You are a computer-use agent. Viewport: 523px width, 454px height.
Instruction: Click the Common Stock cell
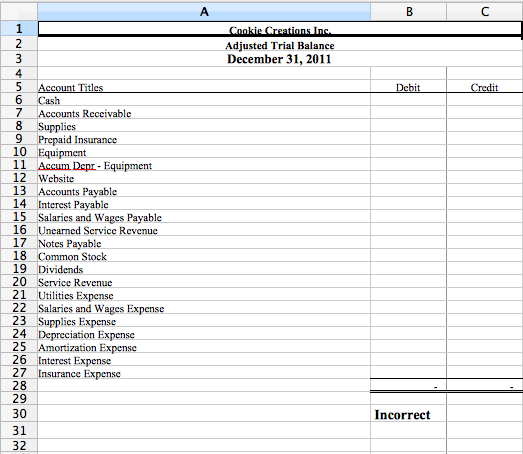click(x=204, y=256)
